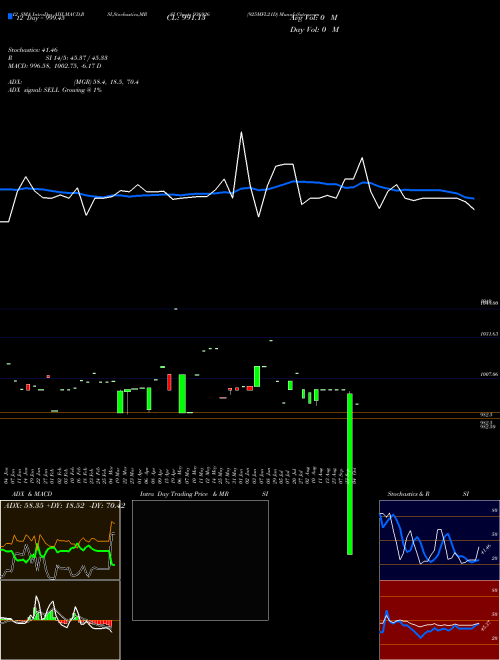Click the 'ADX & MACD' panel title
Screen dimensions: 500x660
32,494
